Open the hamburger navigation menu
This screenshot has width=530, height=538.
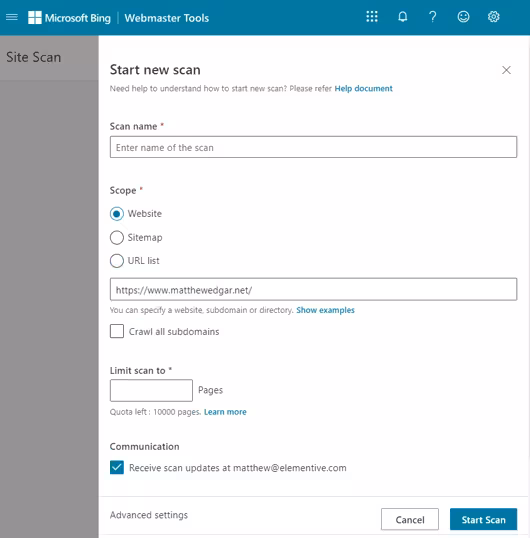(x=12, y=17)
